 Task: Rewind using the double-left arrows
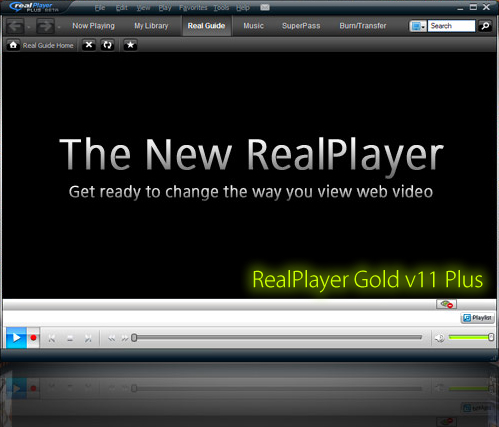coord(112,339)
